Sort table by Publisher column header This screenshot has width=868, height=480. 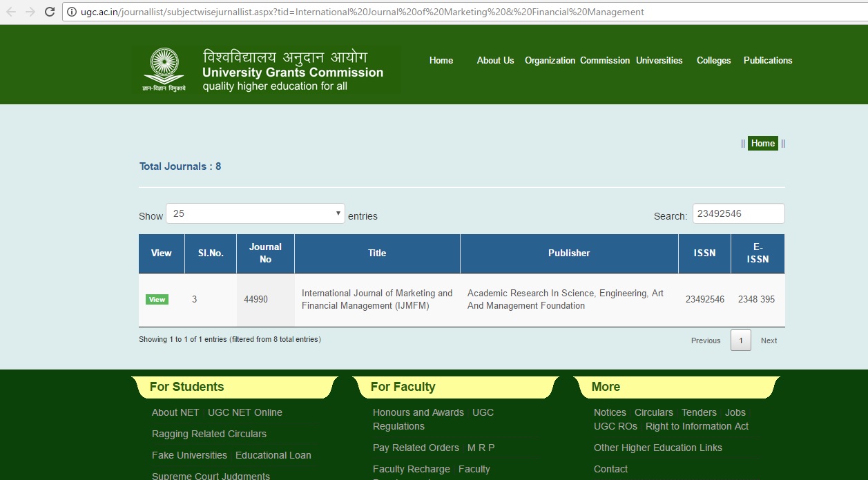(569, 253)
